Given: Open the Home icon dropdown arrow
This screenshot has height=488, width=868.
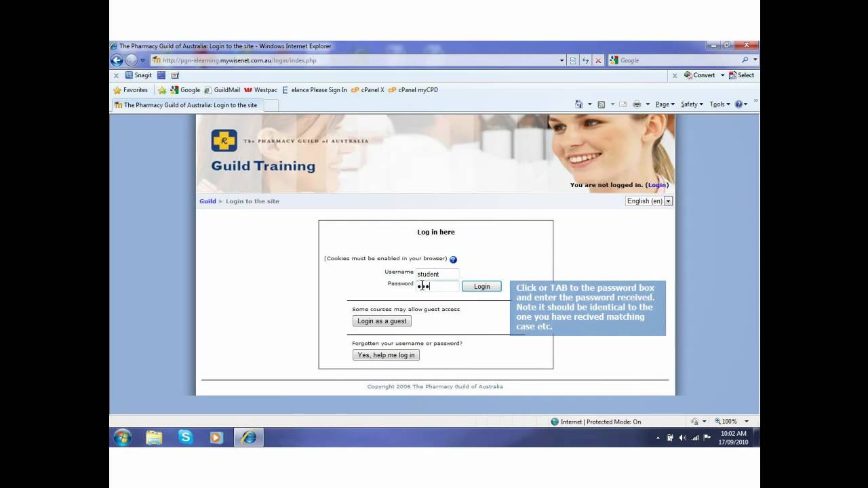Looking at the screenshot, I should [589, 104].
